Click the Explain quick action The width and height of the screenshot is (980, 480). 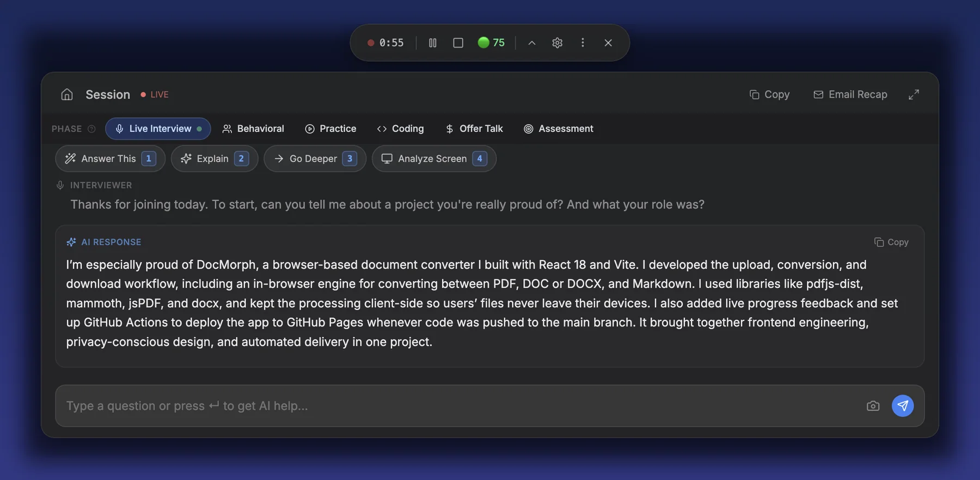215,159
